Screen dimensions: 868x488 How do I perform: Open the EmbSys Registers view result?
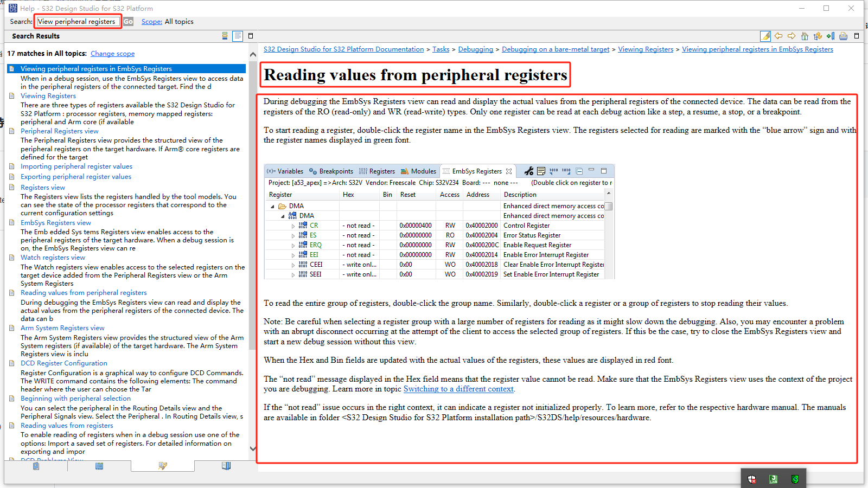coord(56,223)
